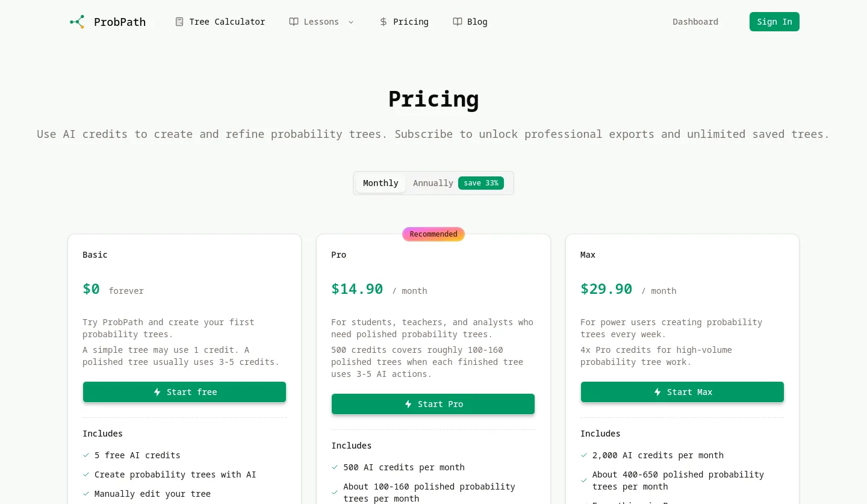Click the lightning icon in Start Max
The height and width of the screenshot is (504, 867).
click(x=657, y=392)
